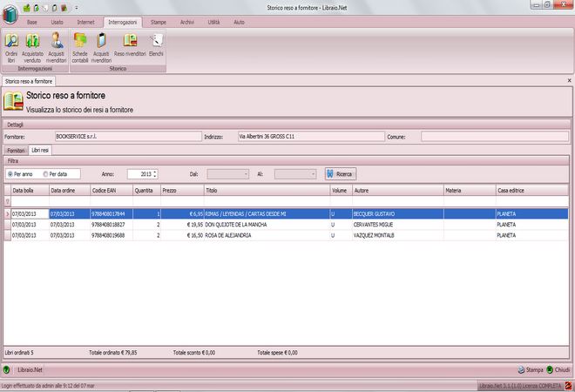Select the Per anno radio button
The image size is (575, 392).
pyautogui.click(x=11, y=174)
